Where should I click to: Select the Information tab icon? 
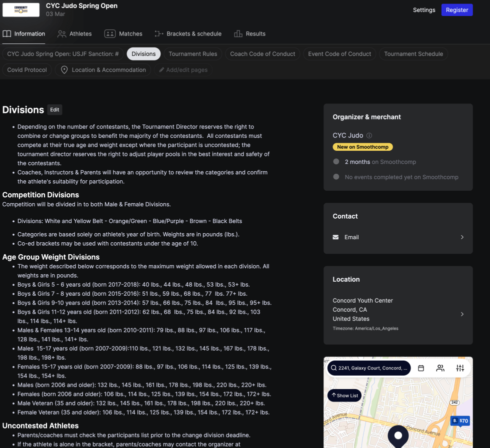pyautogui.click(x=8, y=33)
